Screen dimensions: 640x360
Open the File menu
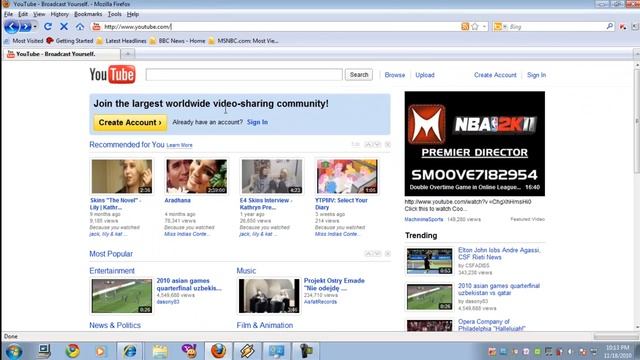(8, 14)
